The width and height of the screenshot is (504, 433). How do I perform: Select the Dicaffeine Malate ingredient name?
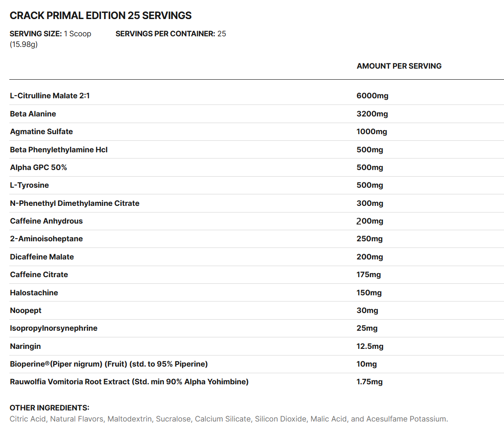click(42, 257)
